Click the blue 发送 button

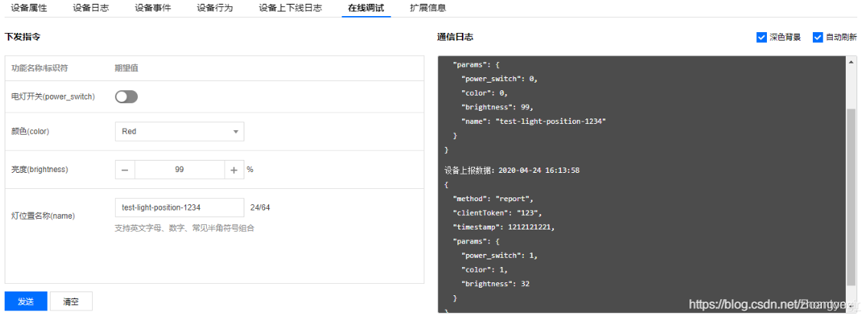tap(26, 301)
